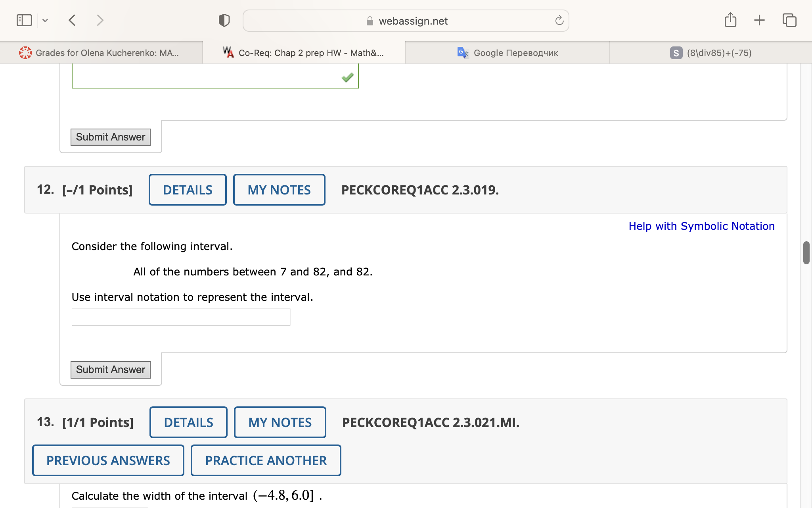Reload the page with the refresh icon
Viewport: 812px width, 508px height.
(559, 20)
